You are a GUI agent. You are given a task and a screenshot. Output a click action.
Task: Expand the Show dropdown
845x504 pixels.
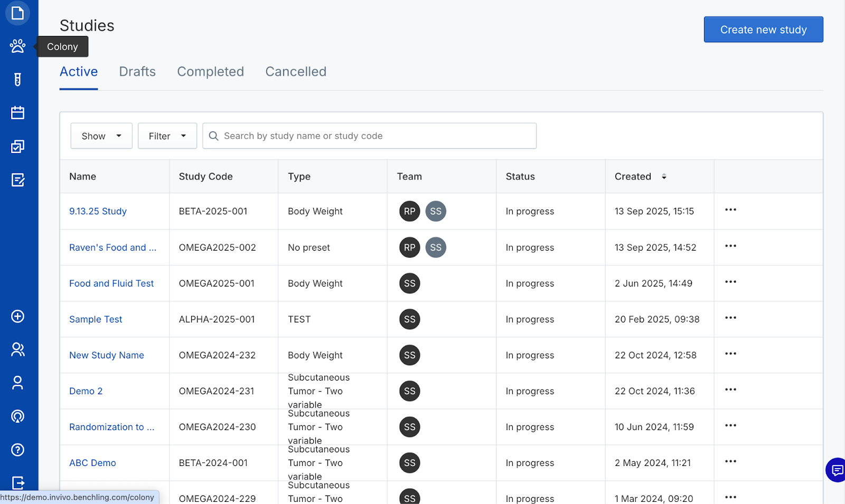[x=101, y=136]
